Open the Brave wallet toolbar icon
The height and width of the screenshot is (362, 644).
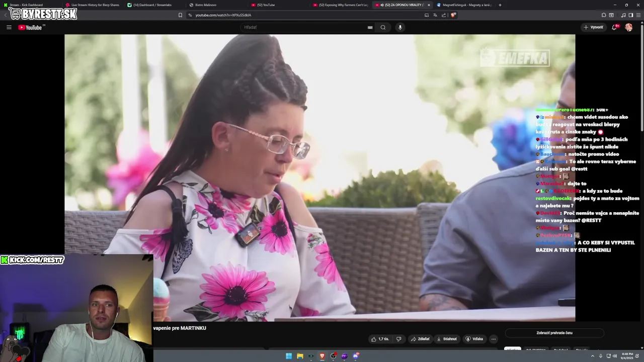coord(611,15)
